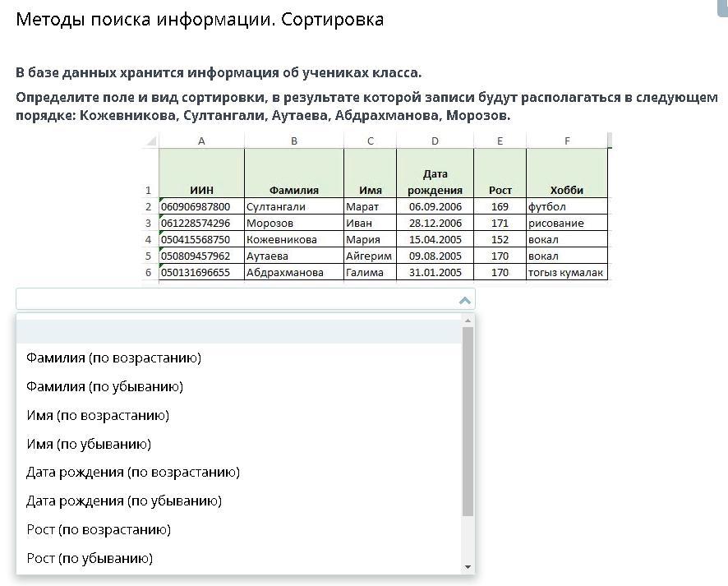Click the IIN cell "050809457962"
Image resolution: width=728 pixels, height=586 pixels.
[x=201, y=256]
